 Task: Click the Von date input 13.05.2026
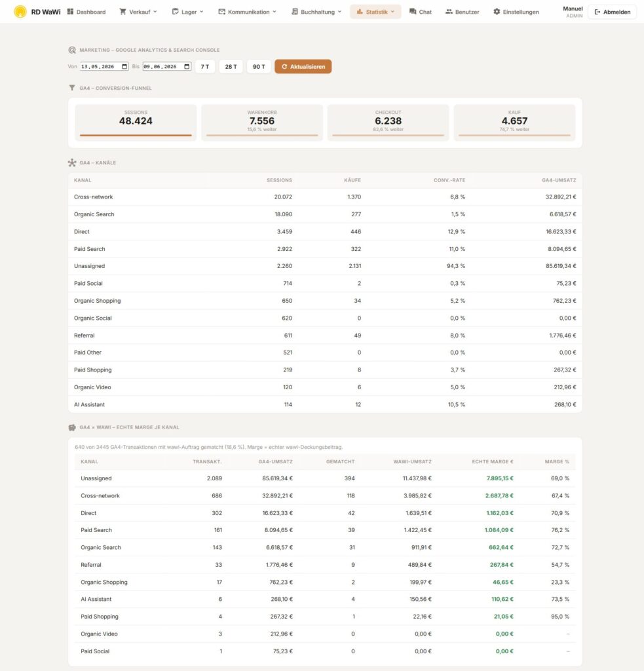[104, 66]
